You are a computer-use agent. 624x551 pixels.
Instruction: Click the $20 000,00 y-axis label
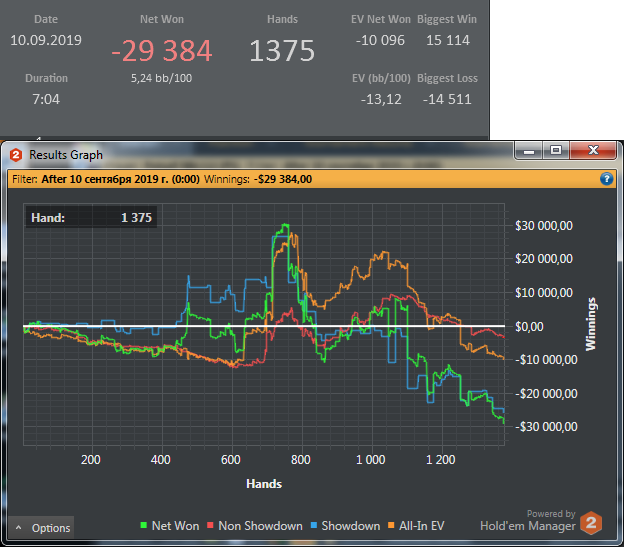[544, 259]
